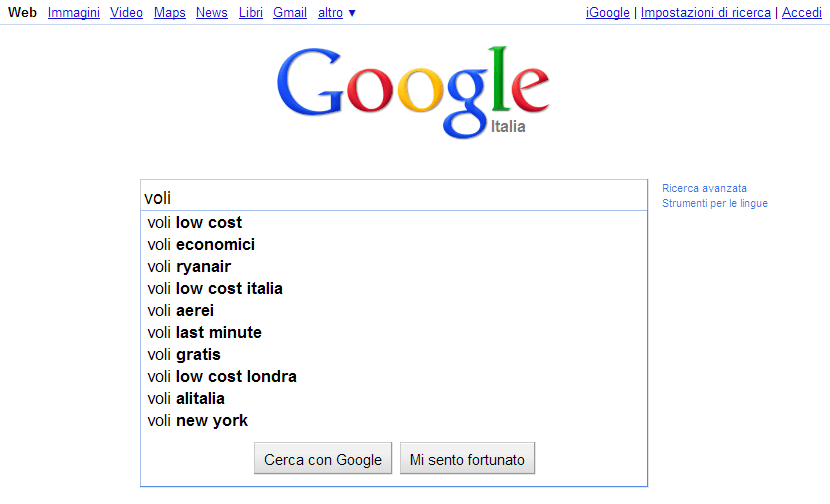Screen dimensions: 830x504
Task: Choose the 'voli ryanair' suggestion
Action: [x=189, y=267]
